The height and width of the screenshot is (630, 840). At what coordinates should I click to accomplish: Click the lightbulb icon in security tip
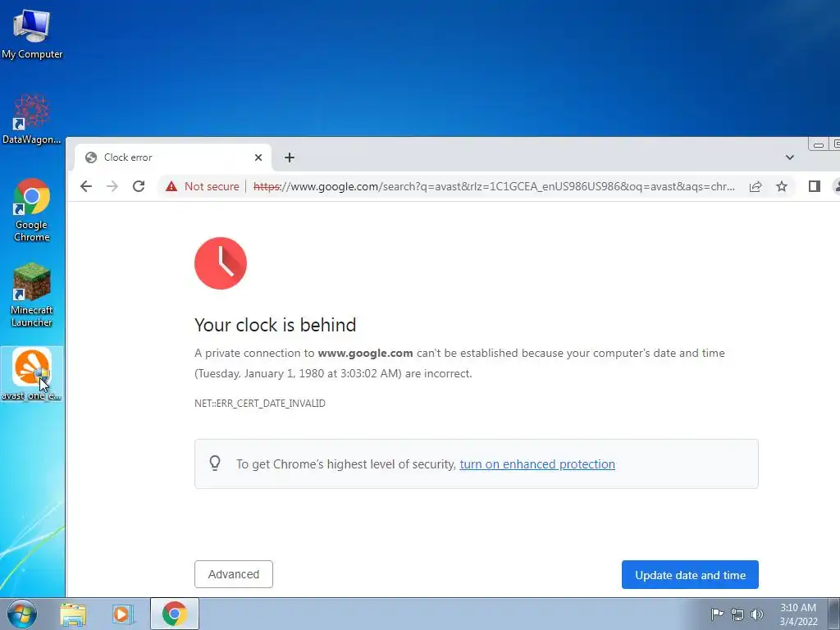click(x=215, y=463)
